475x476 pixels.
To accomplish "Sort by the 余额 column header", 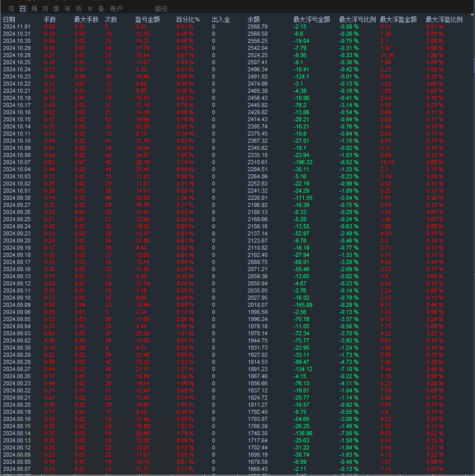I will 253,20.
